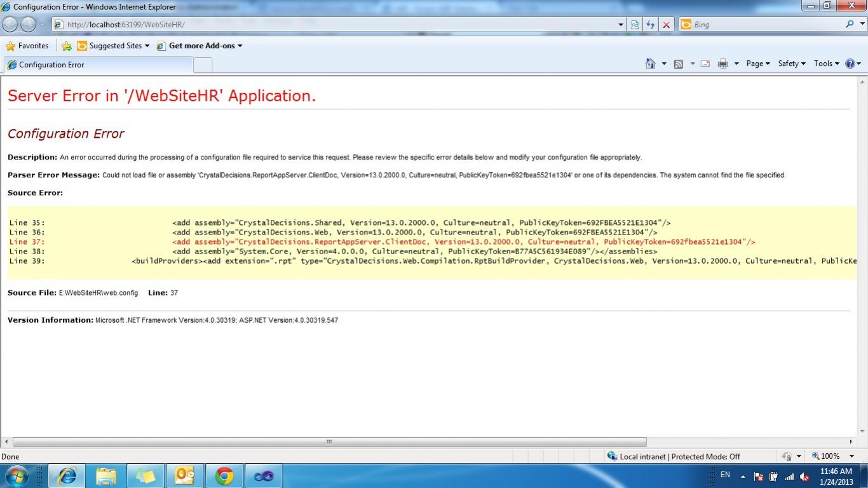Screen dimensions: 868x488
Task: Open the recent pages dropdown arrow
Action: click(43, 25)
